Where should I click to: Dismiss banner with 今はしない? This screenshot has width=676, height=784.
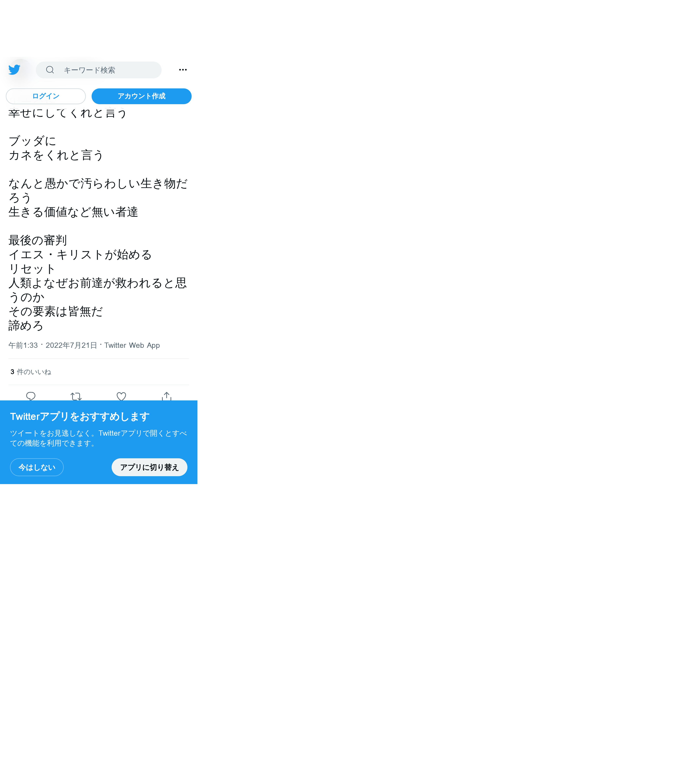(x=37, y=467)
